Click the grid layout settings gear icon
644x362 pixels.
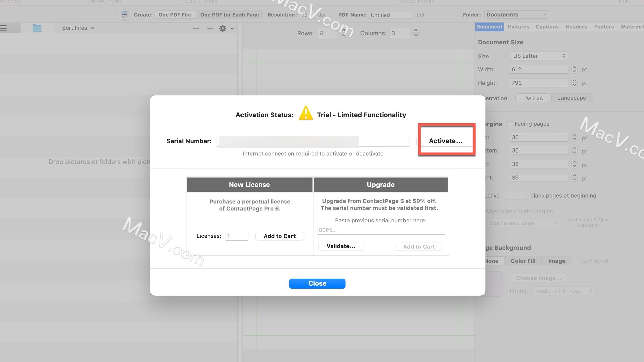(223, 28)
